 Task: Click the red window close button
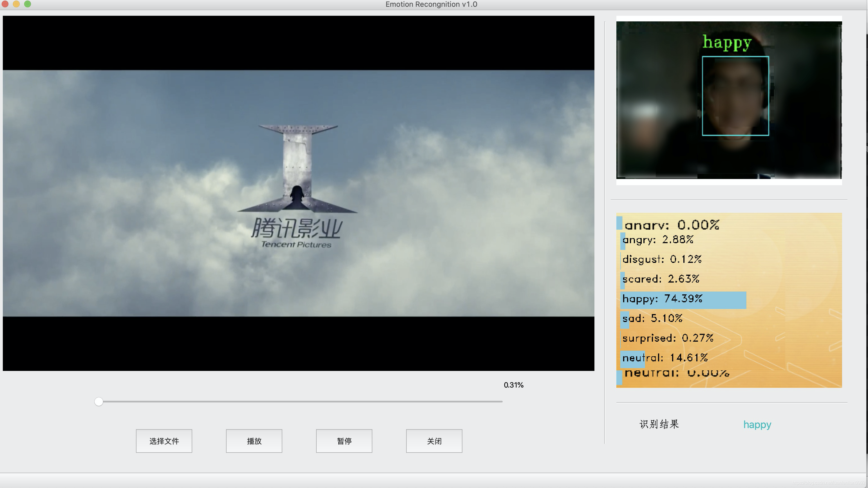pos(5,4)
